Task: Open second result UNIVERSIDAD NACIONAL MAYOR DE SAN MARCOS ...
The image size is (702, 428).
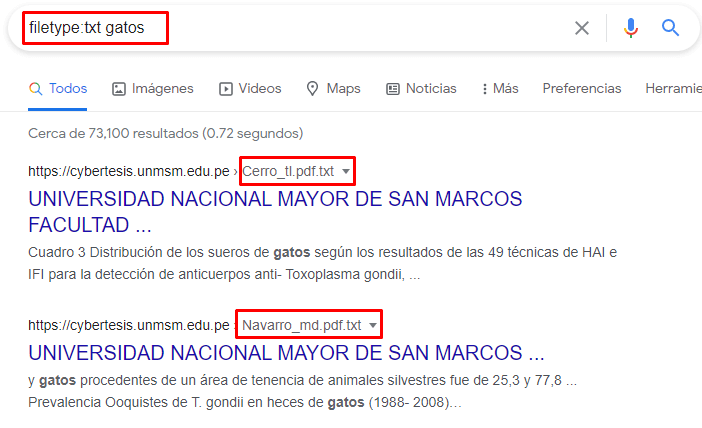Action: (286, 353)
